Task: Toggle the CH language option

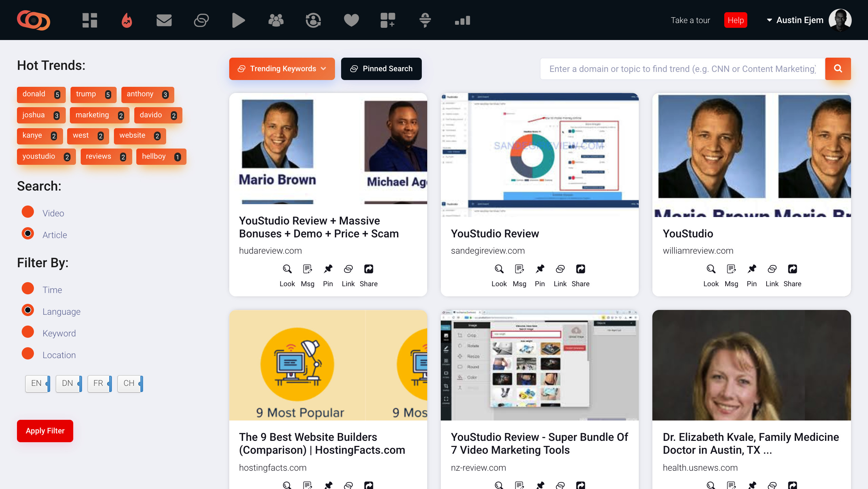Action: (130, 384)
